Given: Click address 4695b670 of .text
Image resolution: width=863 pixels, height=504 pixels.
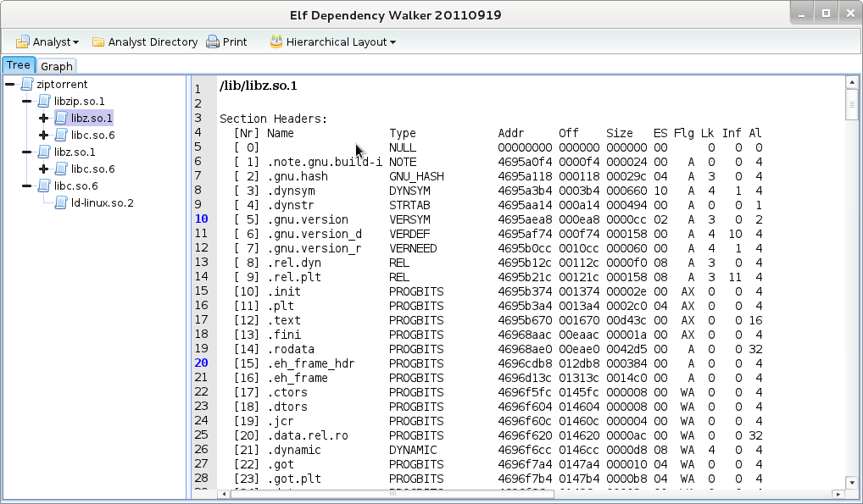Looking at the screenshot, I should coord(525,320).
